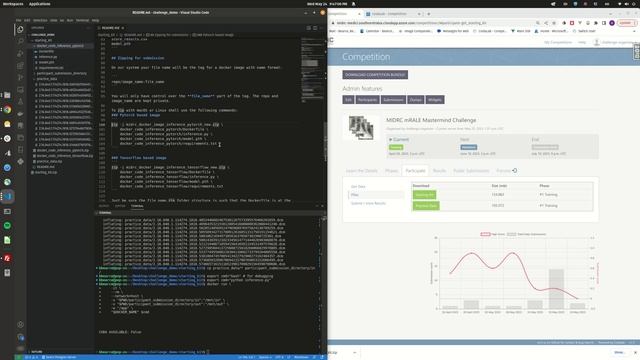Click the refresh icon beside Forums tab

pyautogui.click(x=515, y=171)
